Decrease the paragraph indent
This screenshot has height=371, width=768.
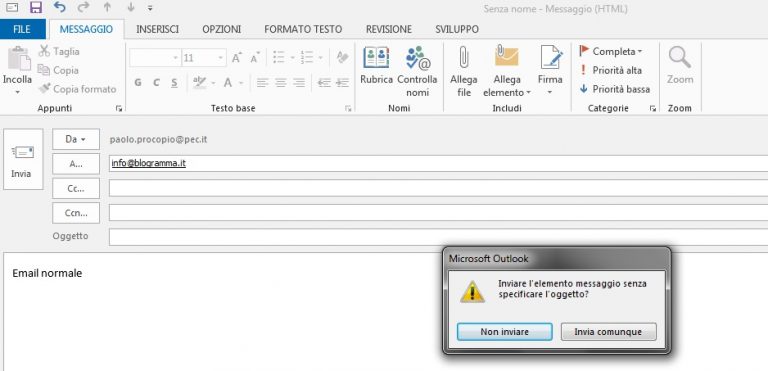pos(324,83)
